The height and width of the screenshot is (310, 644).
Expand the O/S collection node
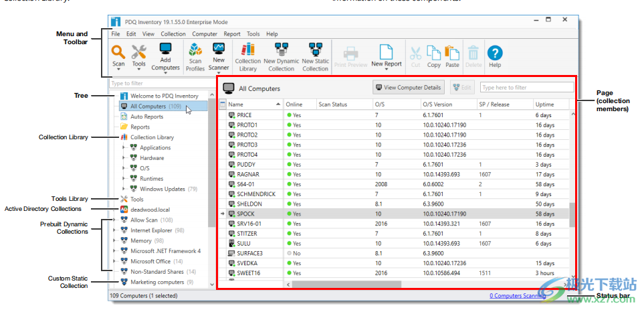tap(124, 168)
